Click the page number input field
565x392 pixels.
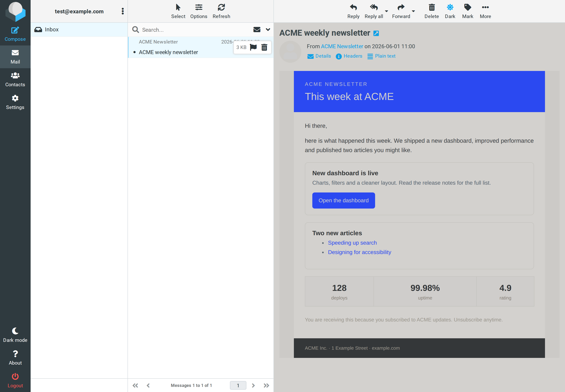point(238,385)
